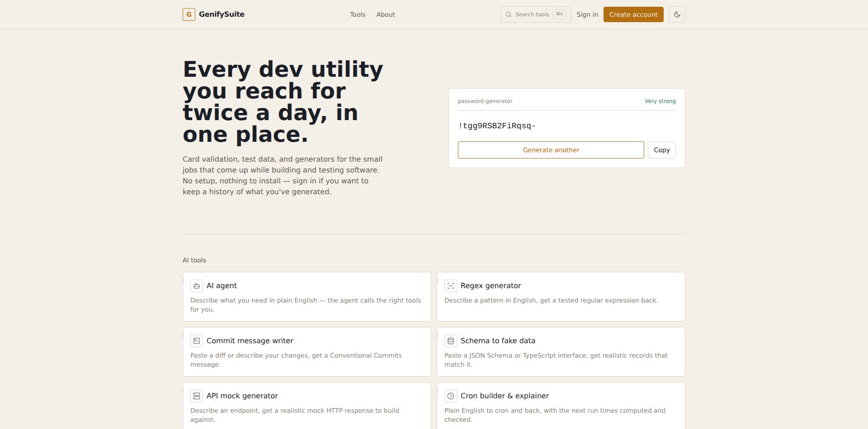Open the AI agent card title
Screen dimensions: 868x429
tap(222, 286)
